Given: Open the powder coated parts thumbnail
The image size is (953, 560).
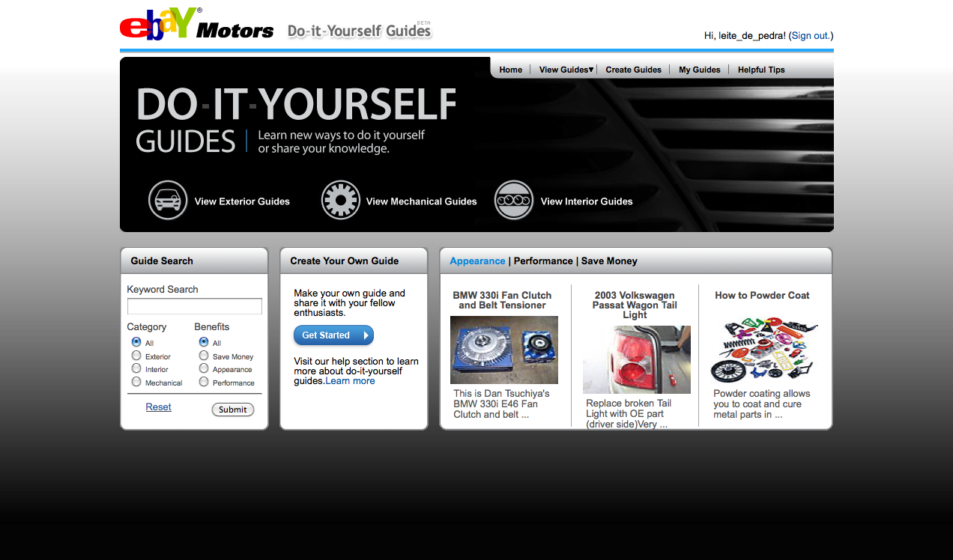Looking at the screenshot, I should pos(764,350).
